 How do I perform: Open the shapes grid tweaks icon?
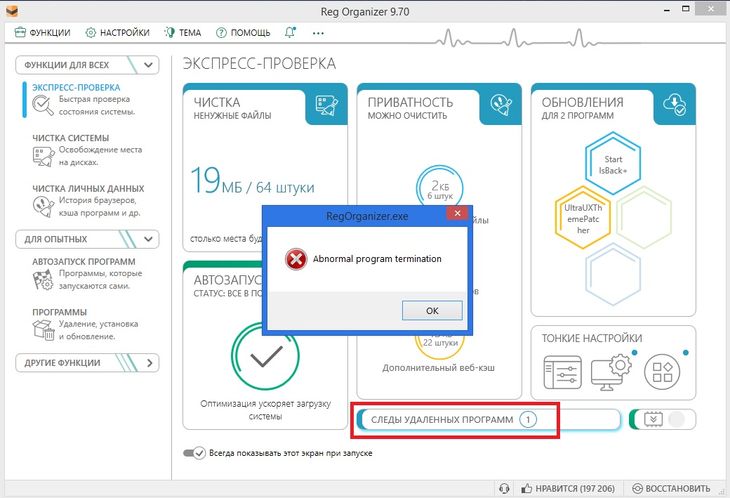pos(662,372)
